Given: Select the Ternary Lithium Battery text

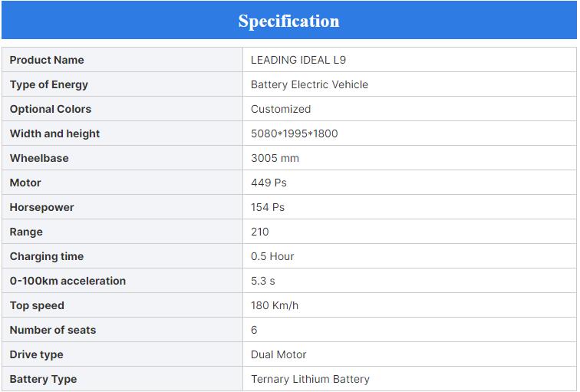Looking at the screenshot, I should click(310, 379).
